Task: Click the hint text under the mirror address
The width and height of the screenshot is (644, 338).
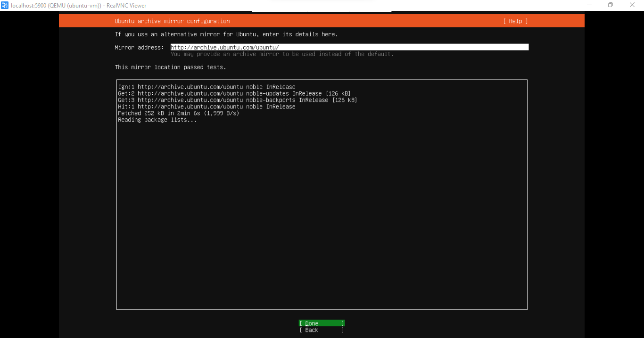Action: coord(282,54)
